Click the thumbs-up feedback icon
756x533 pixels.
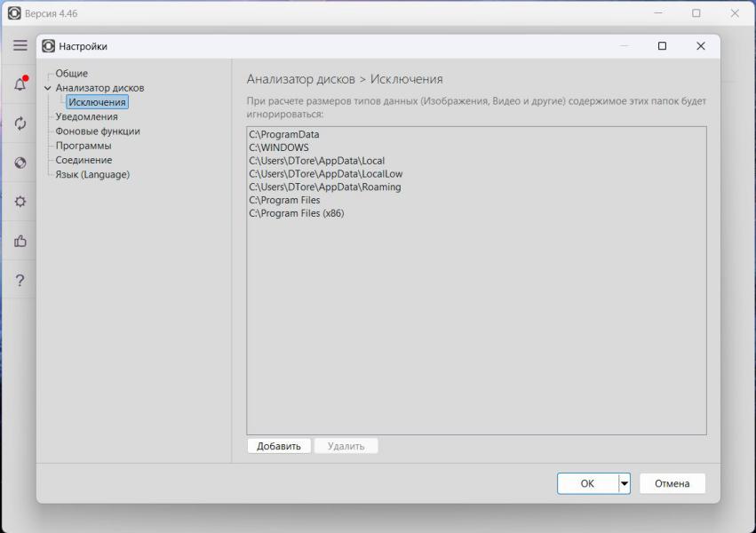(x=20, y=241)
